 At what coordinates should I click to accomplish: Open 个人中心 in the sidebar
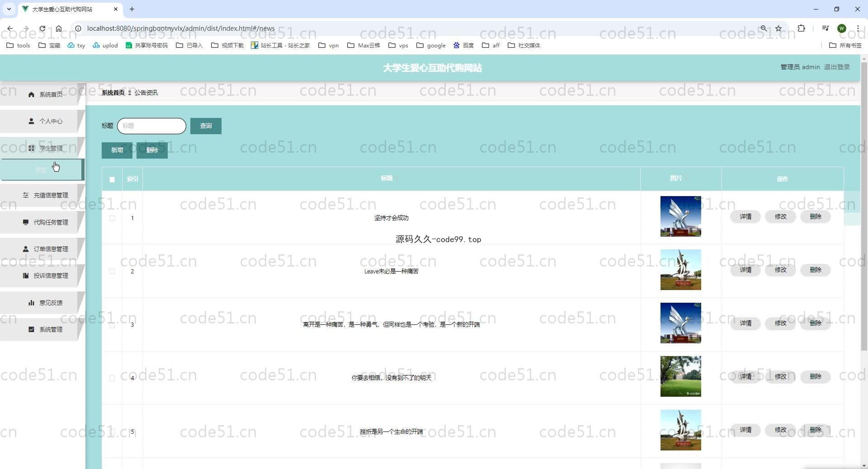(42, 121)
